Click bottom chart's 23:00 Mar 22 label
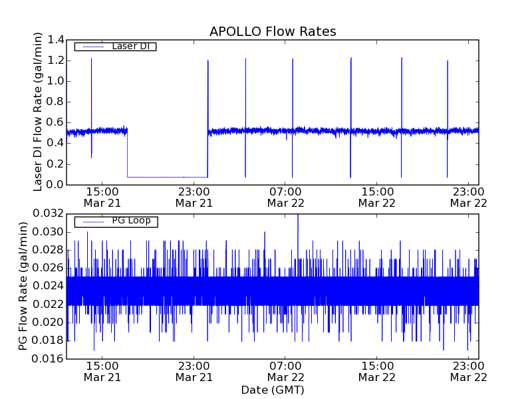 [x=469, y=372]
